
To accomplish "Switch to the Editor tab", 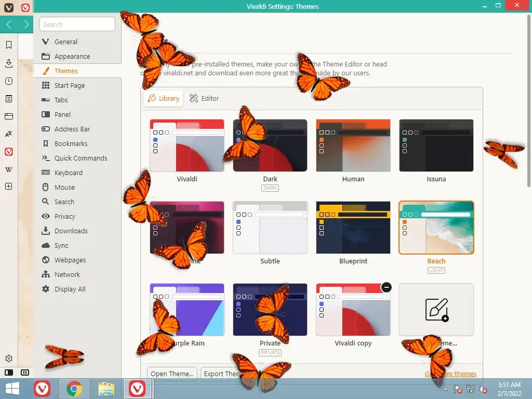I will click(204, 98).
